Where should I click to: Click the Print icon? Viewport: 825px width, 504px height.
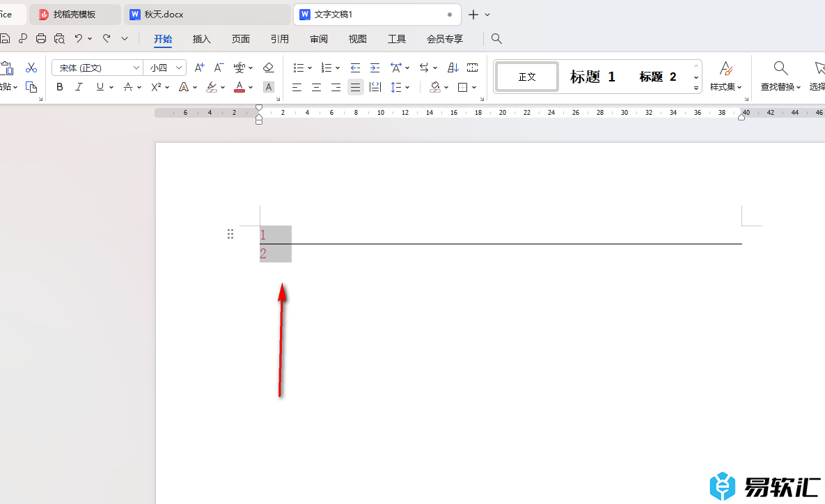(x=41, y=38)
